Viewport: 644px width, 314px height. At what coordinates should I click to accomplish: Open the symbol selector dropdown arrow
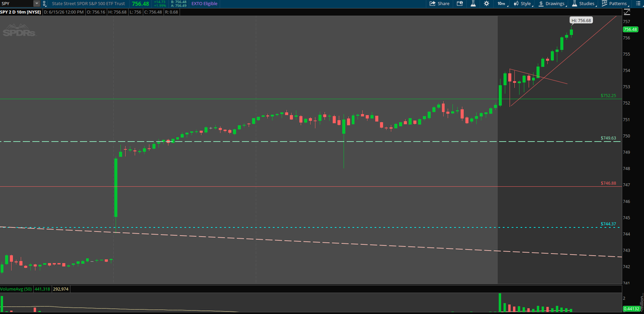point(36,3)
